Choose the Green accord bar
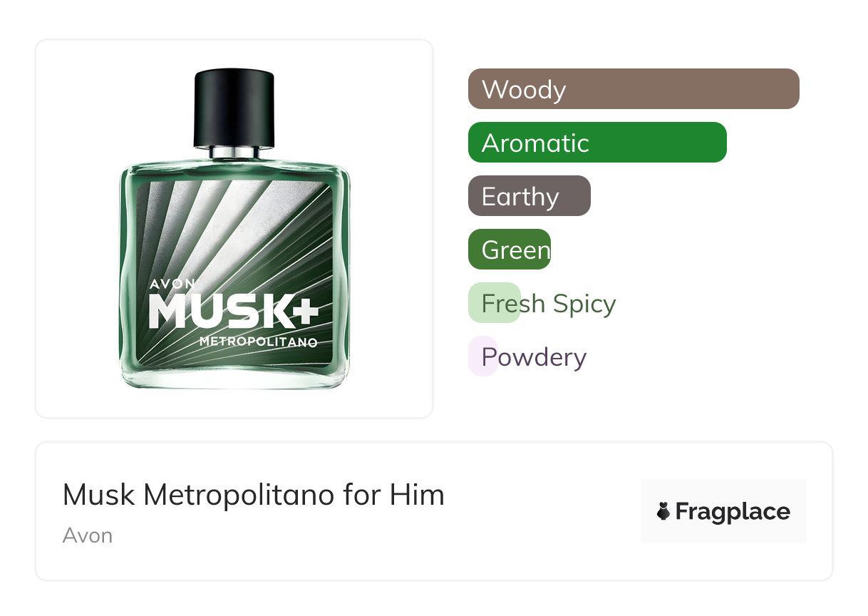 [x=509, y=250]
